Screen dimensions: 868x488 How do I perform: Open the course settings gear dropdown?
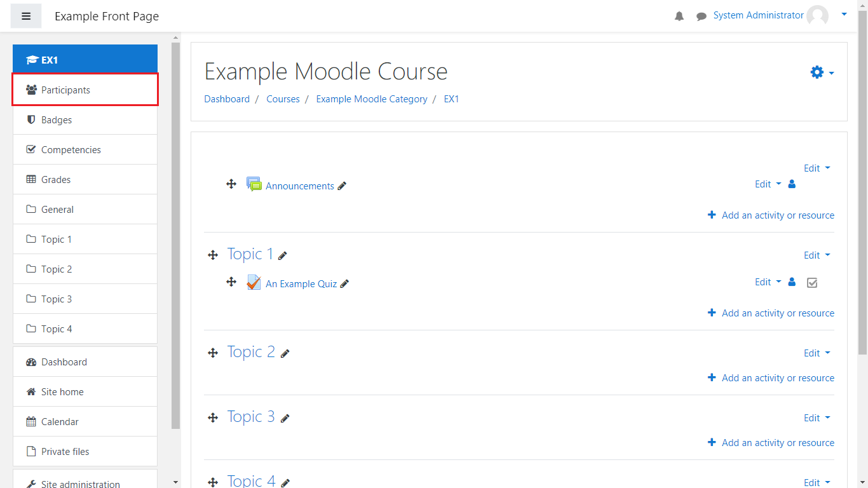coord(821,72)
